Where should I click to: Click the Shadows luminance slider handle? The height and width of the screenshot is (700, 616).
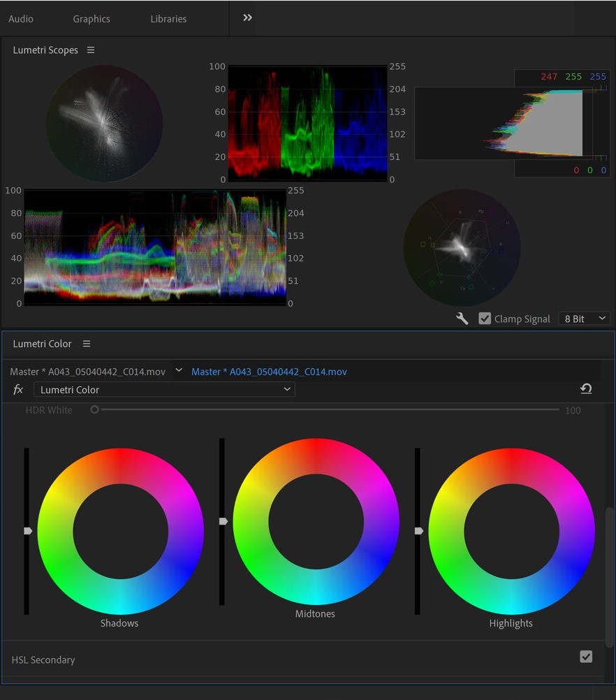(x=27, y=531)
